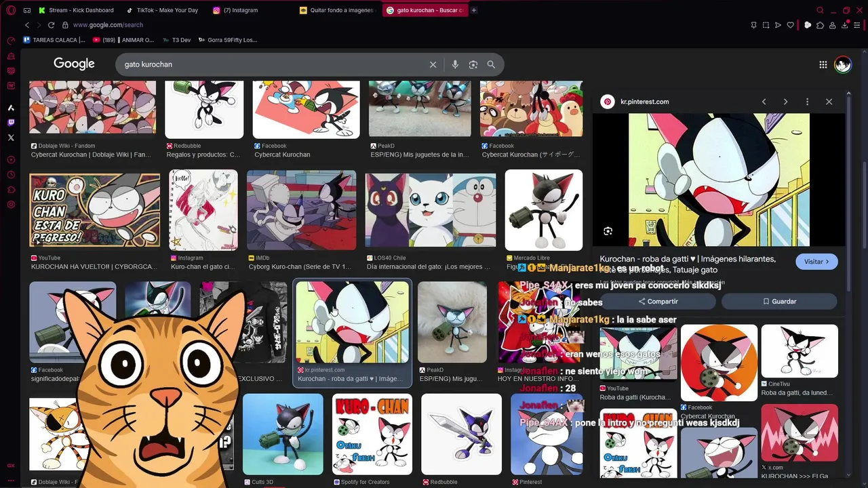
Task: Open more options dots in preview panel
Action: tap(807, 102)
